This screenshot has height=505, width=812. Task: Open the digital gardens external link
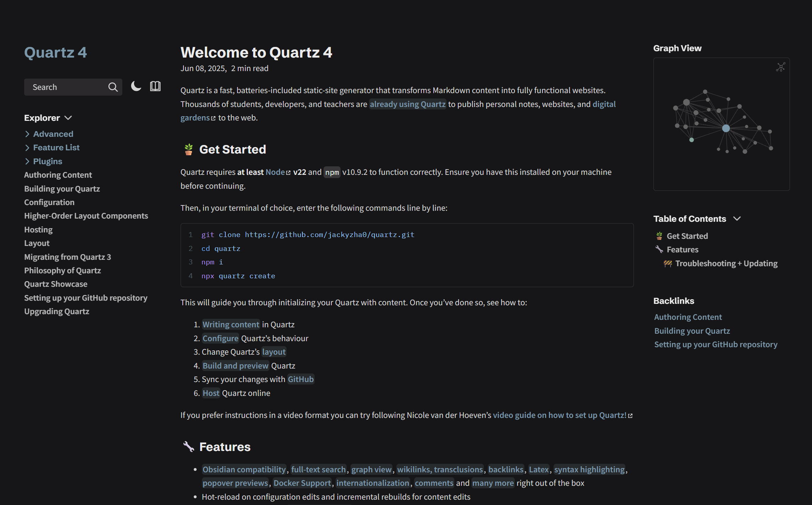tap(604, 104)
